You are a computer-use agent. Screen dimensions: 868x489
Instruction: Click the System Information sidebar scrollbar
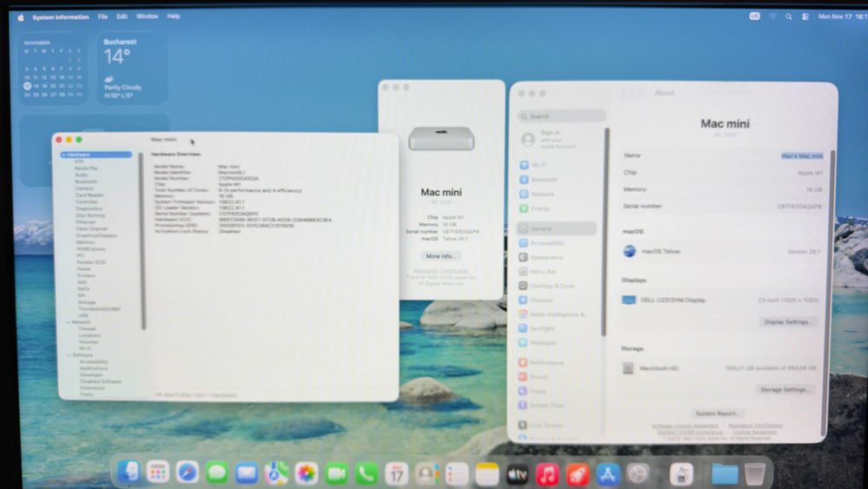pos(143,241)
